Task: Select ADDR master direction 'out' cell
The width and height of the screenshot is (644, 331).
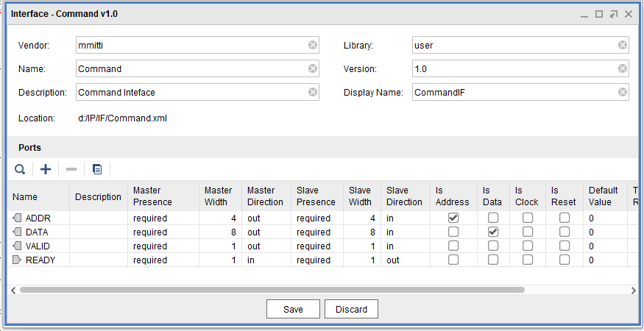Action: tap(266, 218)
